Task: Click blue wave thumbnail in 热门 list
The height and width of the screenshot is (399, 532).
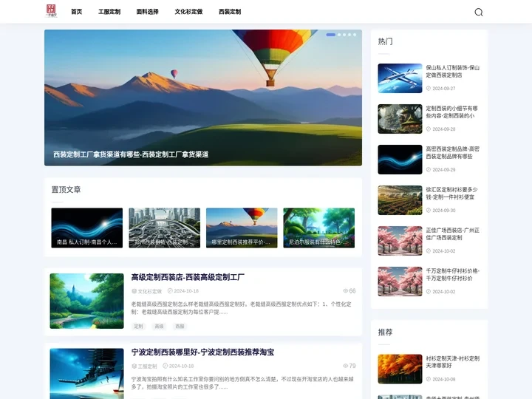Action: point(400,160)
